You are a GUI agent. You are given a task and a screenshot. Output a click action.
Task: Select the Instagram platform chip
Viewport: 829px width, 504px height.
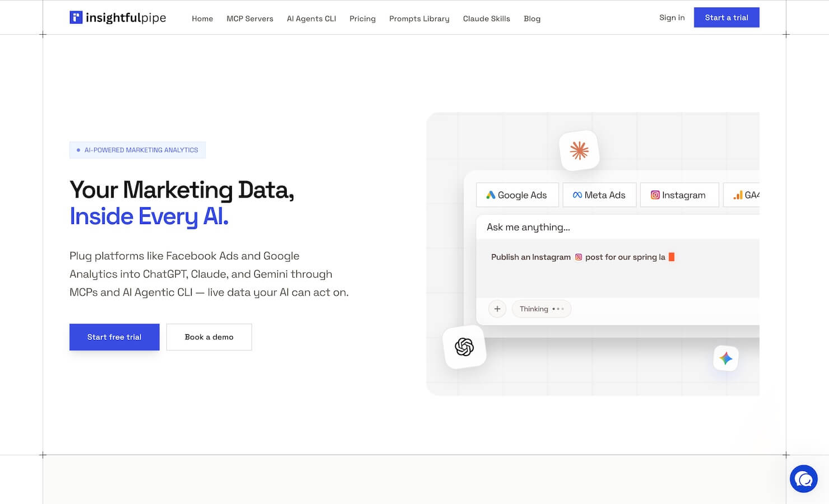[679, 195]
